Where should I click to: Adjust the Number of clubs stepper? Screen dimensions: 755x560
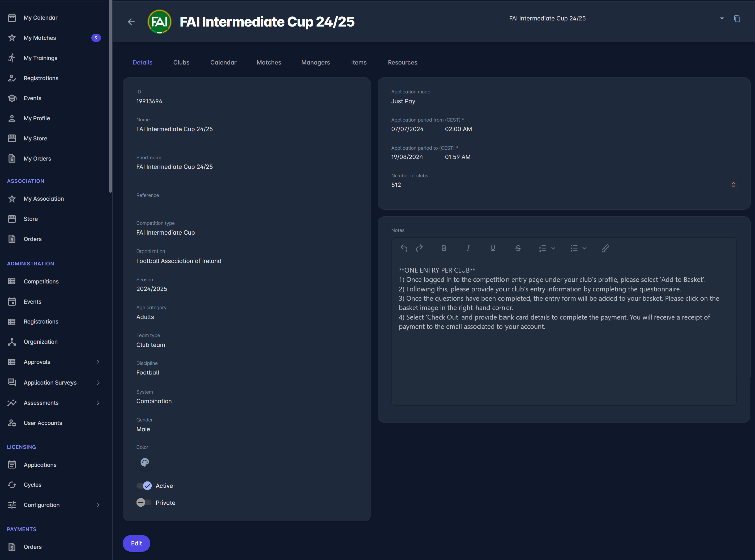point(733,185)
